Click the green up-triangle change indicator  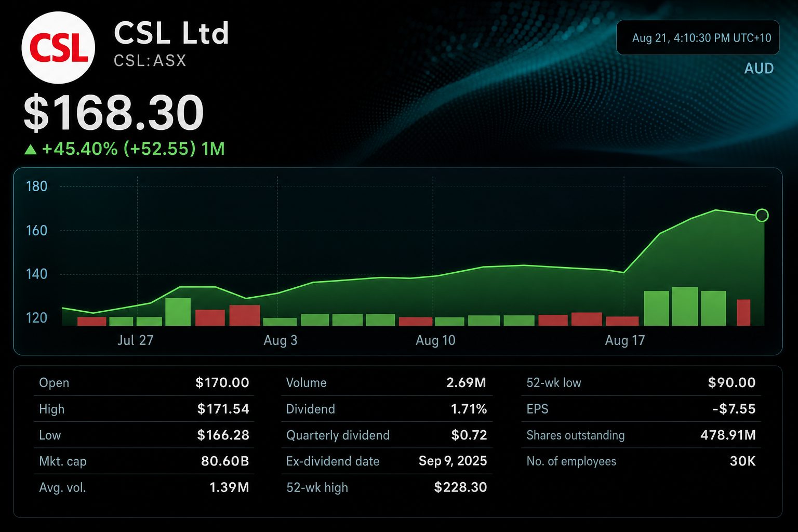[x=31, y=150]
